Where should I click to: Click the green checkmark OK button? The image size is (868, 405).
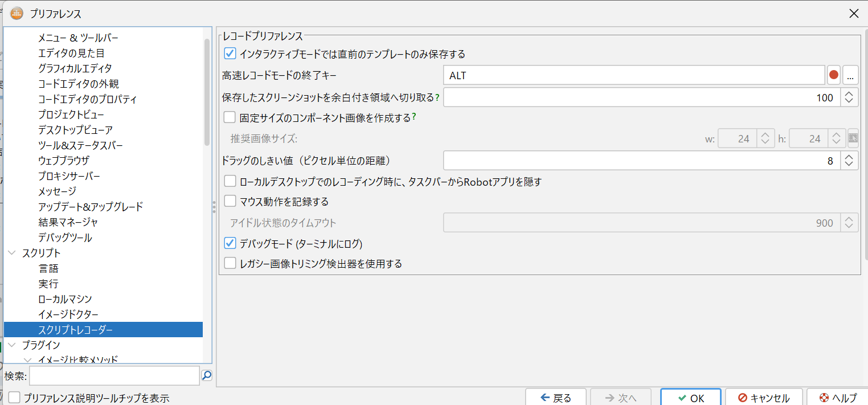coord(690,398)
